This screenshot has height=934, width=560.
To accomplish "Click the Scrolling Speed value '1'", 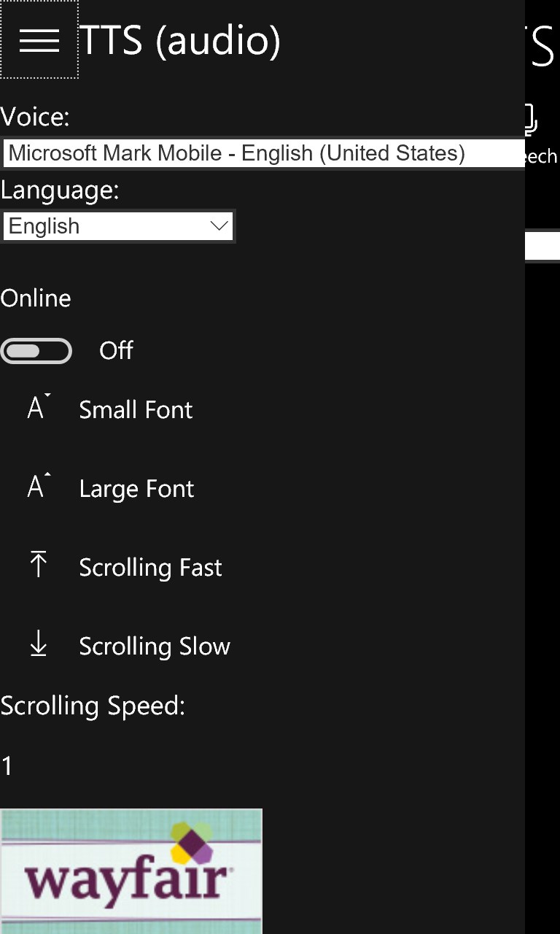I will (7, 766).
